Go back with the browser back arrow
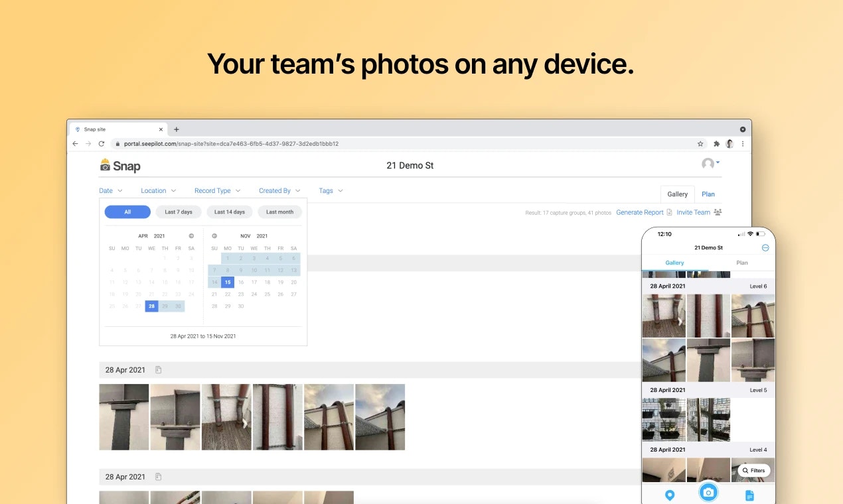Viewport: 843px width, 504px height. [76, 143]
